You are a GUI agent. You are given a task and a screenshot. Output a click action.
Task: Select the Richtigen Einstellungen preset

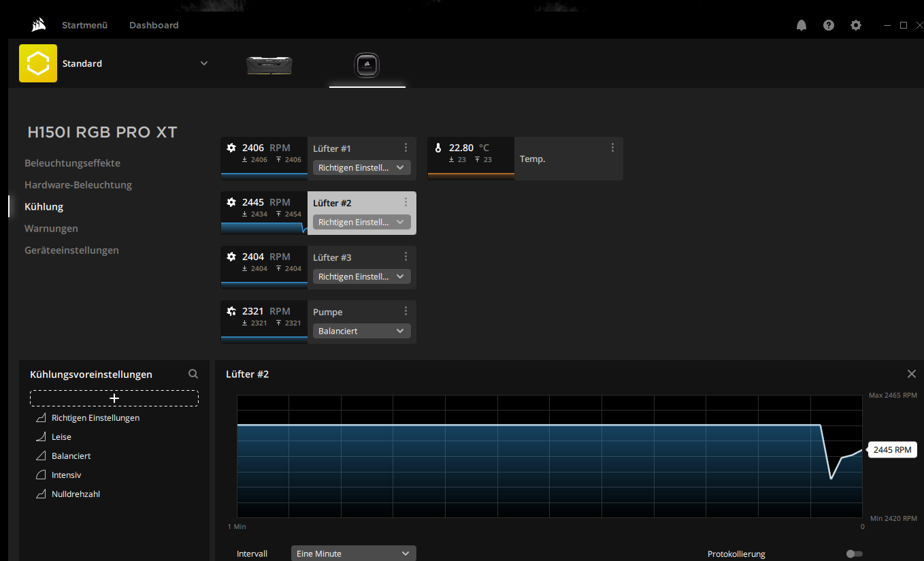tap(95, 418)
